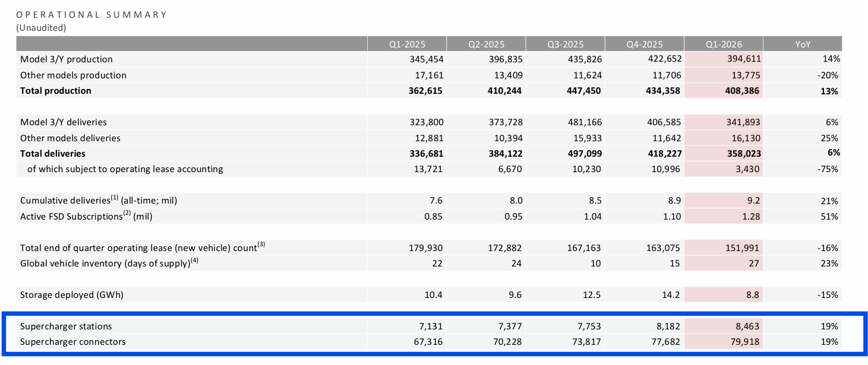The width and height of the screenshot is (868, 365).
Task: Select the Q4-2025 column header
Action: tap(644, 44)
